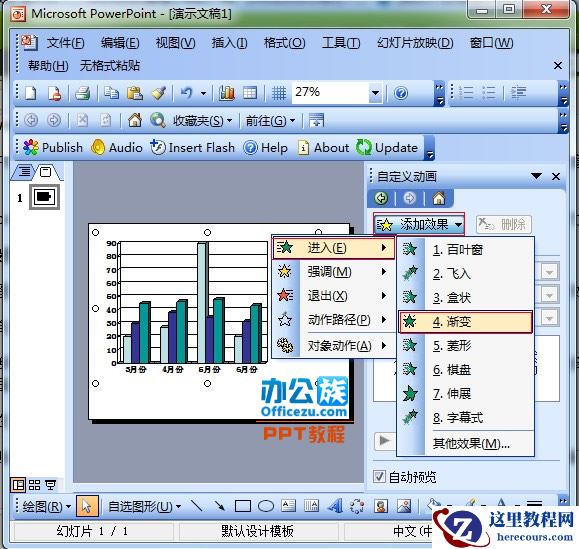Screen dimensions: 579x549
Task: Open the 收藏夹(S) dropdown
Action: [x=202, y=120]
